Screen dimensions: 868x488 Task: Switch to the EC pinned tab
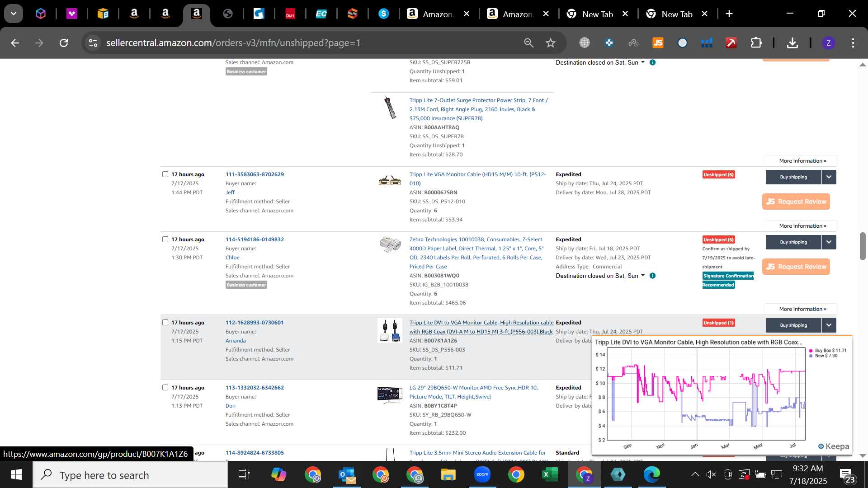(321, 14)
